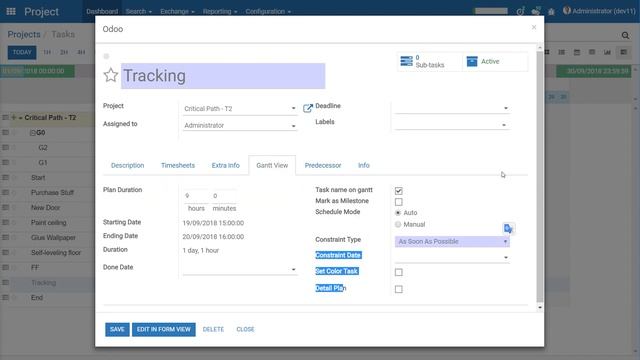640x360 pixels.
Task: Click Plan Duration hours field
Action: tap(196, 196)
